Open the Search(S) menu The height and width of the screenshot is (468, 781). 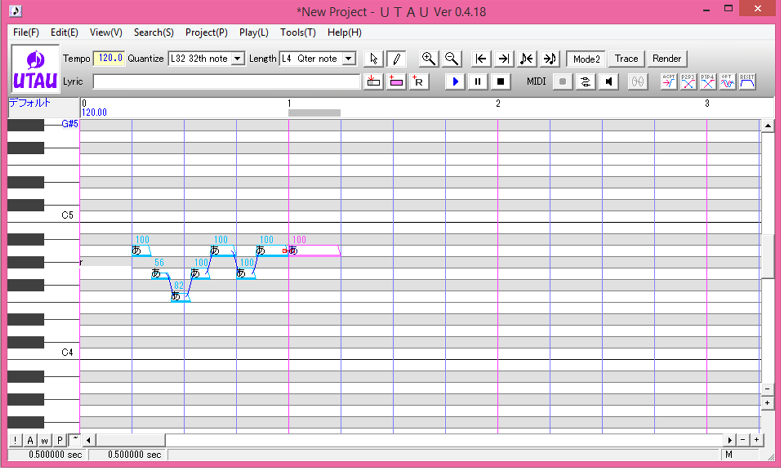[x=153, y=32]
